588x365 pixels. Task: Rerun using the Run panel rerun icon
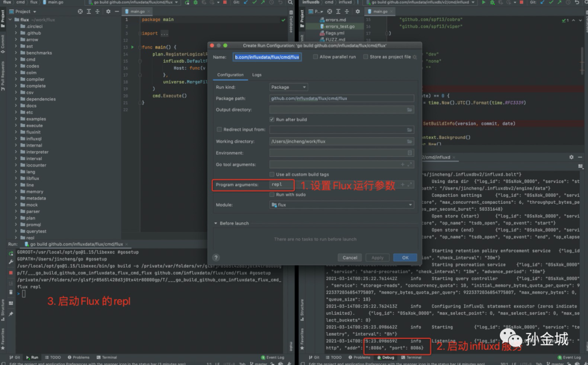pyautogui.click(x=11, y=252)
